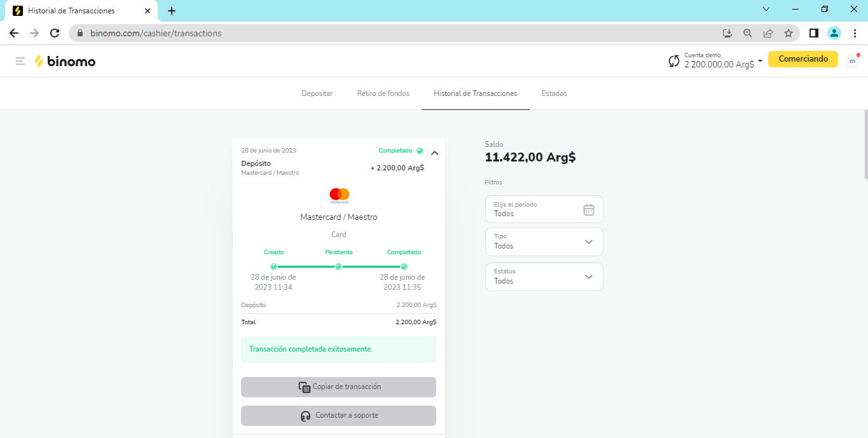Viewport: 868px width, 438px height.
Task: Click Contactar a soporte button
Action: pyautogui.click(x=338, y=416)
